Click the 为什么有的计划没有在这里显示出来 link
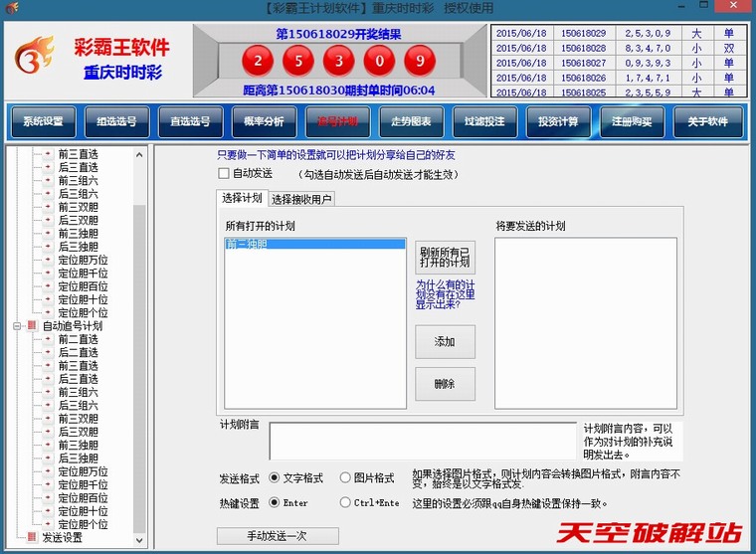Viewport: 756px width, 554px height. pyautogui.click(x=445, y=294)
